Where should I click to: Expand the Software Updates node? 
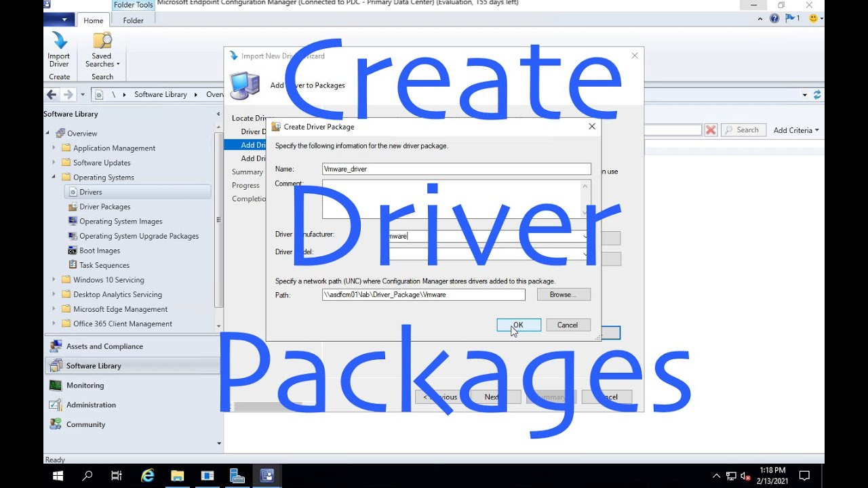(54, 163)
